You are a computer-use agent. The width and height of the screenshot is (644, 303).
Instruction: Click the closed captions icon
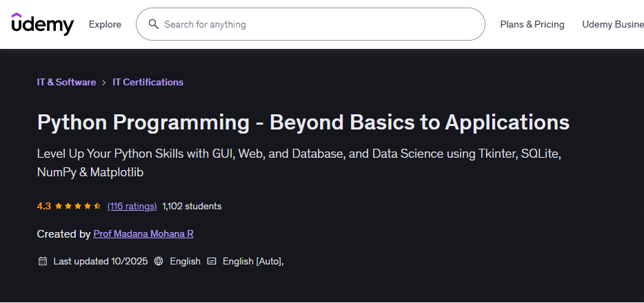tap(212, 262)
